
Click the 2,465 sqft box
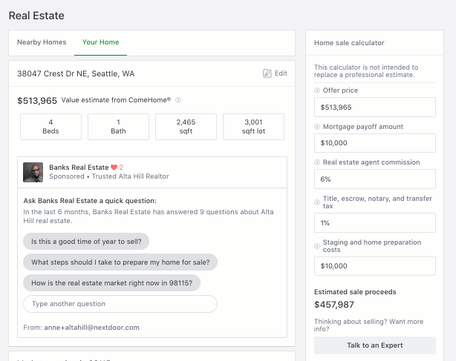(x=186, y=127)
